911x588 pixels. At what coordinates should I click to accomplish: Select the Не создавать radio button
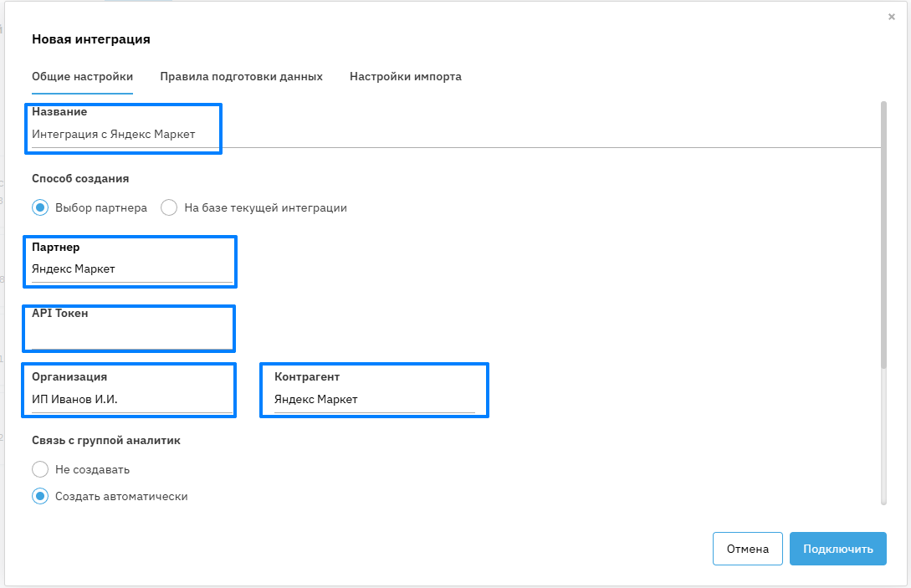[x=40, y=469]
